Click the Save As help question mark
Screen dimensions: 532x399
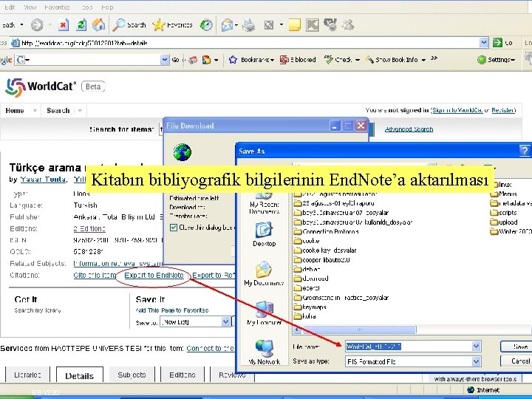(x=525, y=151)
